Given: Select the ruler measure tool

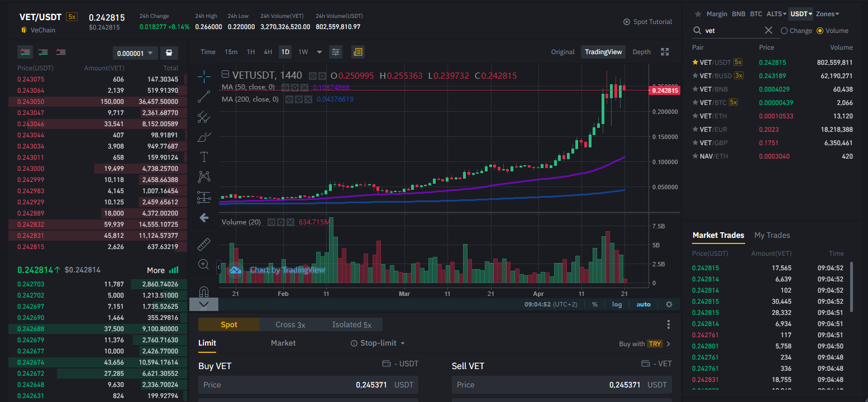Looking at the screenshot, I should click(204, 244).
